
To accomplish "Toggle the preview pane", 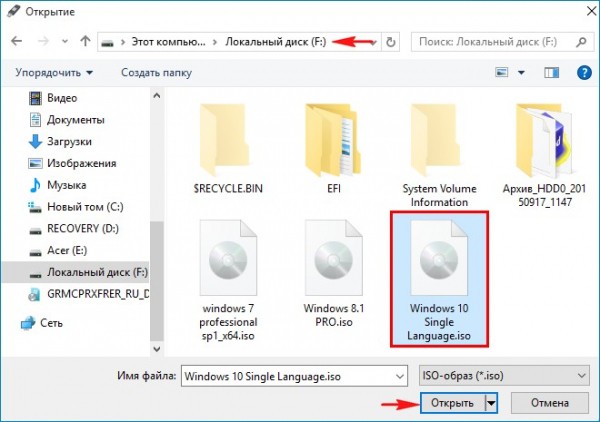I will pyautogui.click(x=551, y=72).
